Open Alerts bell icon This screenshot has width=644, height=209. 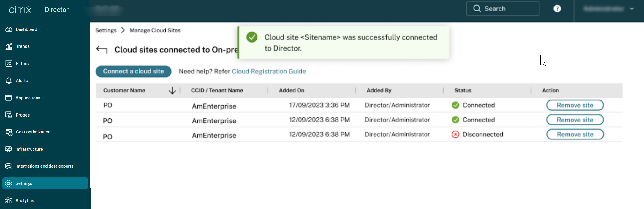click(9, 81)
